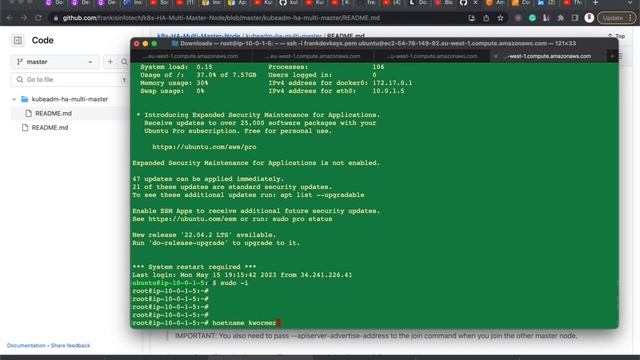
Task: Minimize the terminal window
Action: [x=145, y=44]
